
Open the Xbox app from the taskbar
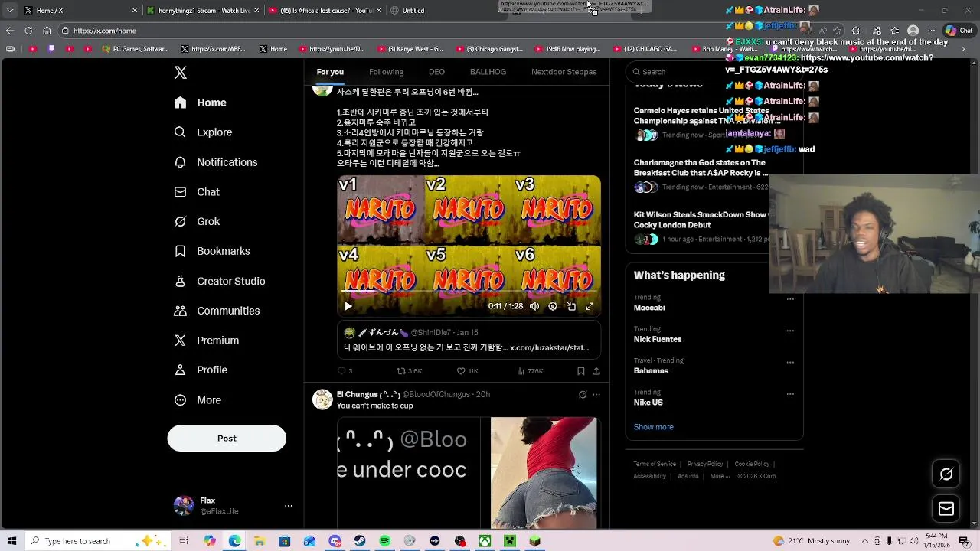click(485, 541)
